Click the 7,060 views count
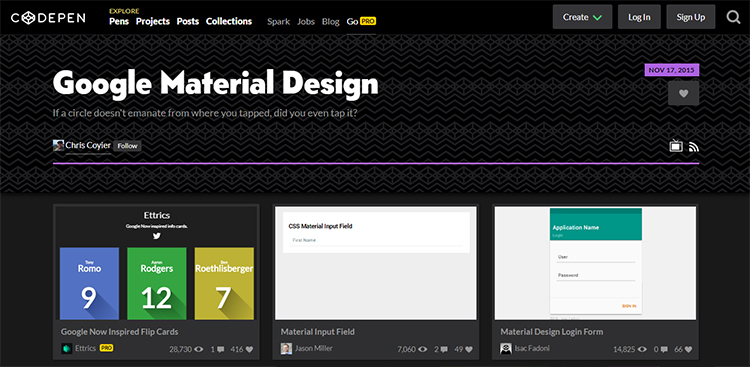Viewport: 750px width, 367px height. click(x=407, y=350)
